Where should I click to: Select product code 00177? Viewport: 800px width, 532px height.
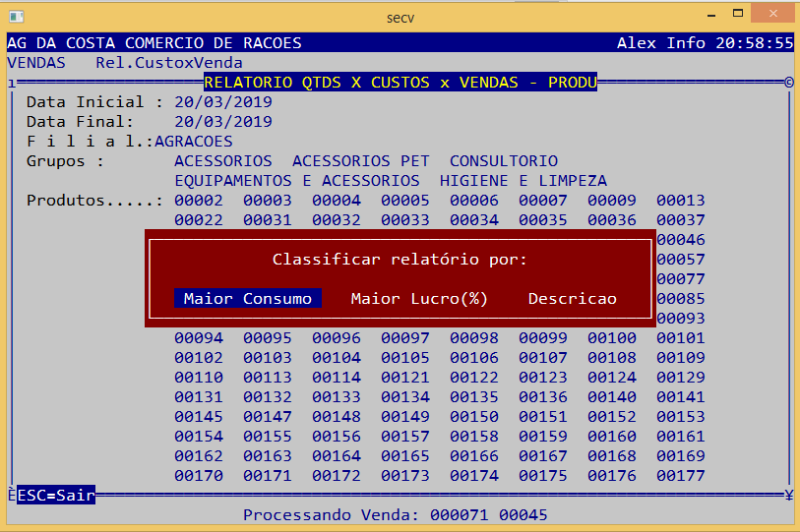point(681,476)
